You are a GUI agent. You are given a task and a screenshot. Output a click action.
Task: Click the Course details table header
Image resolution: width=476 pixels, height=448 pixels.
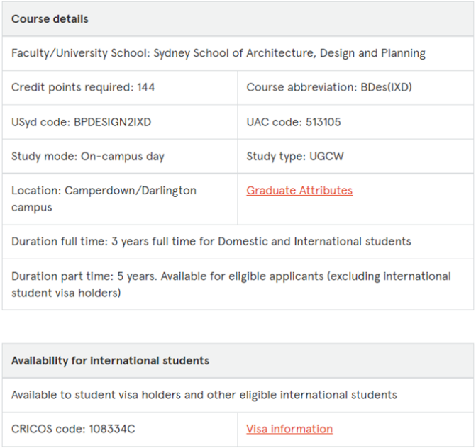(x=50, y=19)
